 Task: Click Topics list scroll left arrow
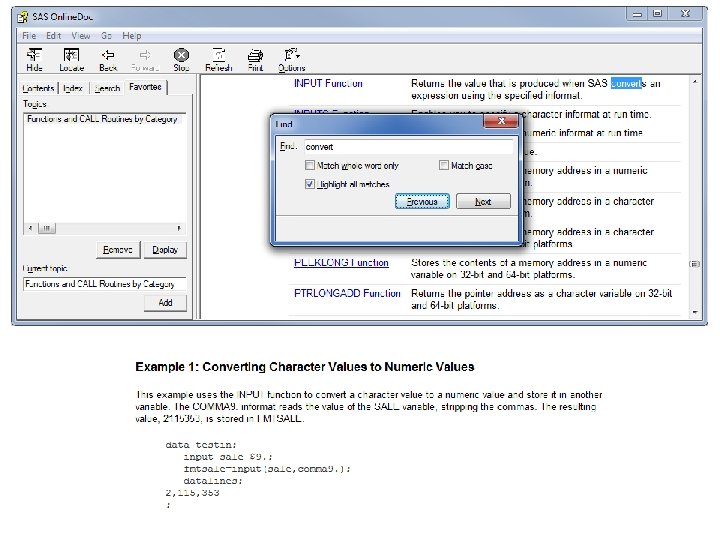coord(30,228)
